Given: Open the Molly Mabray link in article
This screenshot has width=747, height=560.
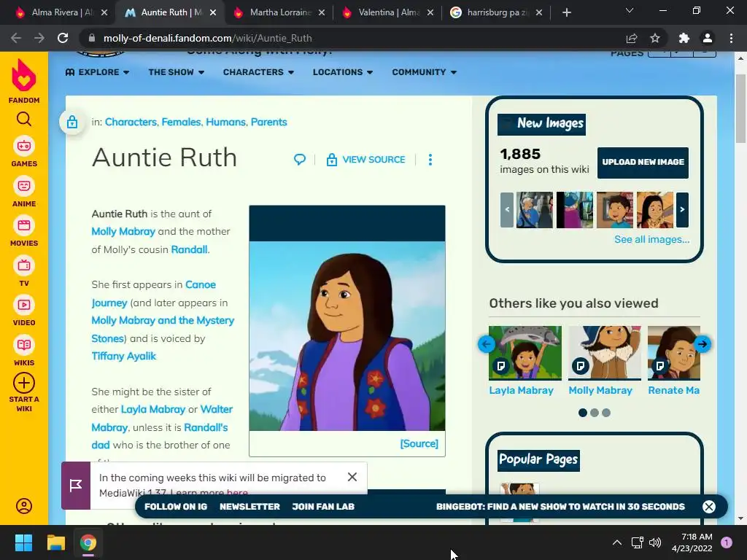Looking at the screenshot, I should point(123,231).
